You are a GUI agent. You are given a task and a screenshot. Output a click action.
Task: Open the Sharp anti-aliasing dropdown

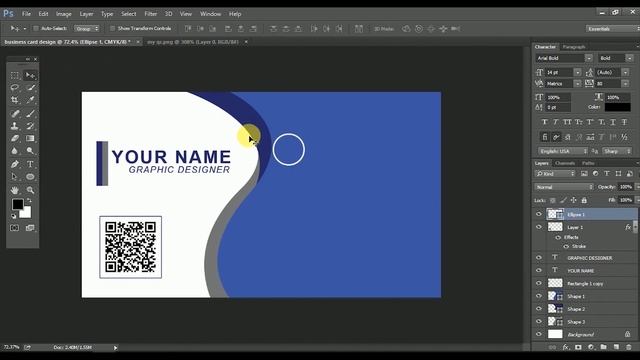point(616,151)
